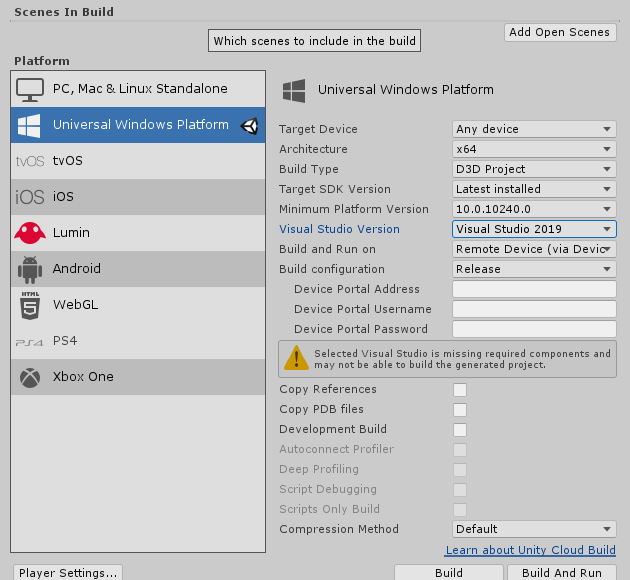Image resolution: width=630 pixels, height=580 pixels.
Task: Enable the Development Build checkbox
Action: point(460,429)
